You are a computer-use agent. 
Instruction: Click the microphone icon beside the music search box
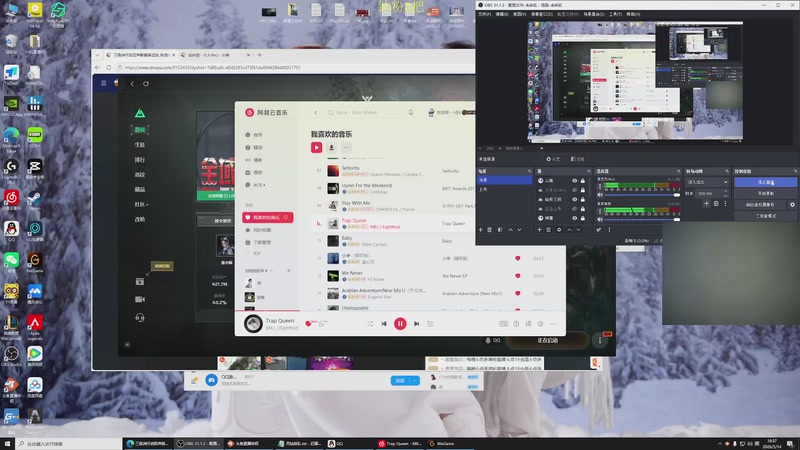[x=411, y=112]
